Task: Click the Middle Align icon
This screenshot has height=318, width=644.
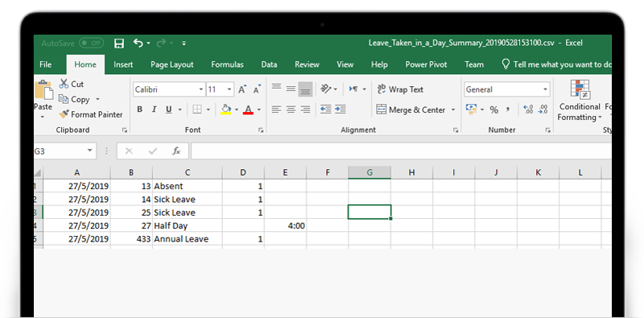Action: (291, 89)
